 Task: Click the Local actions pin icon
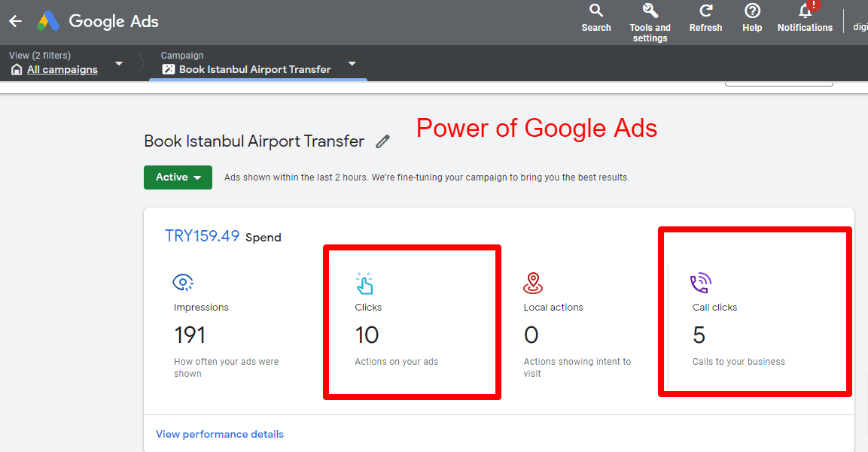pos(533,283)
